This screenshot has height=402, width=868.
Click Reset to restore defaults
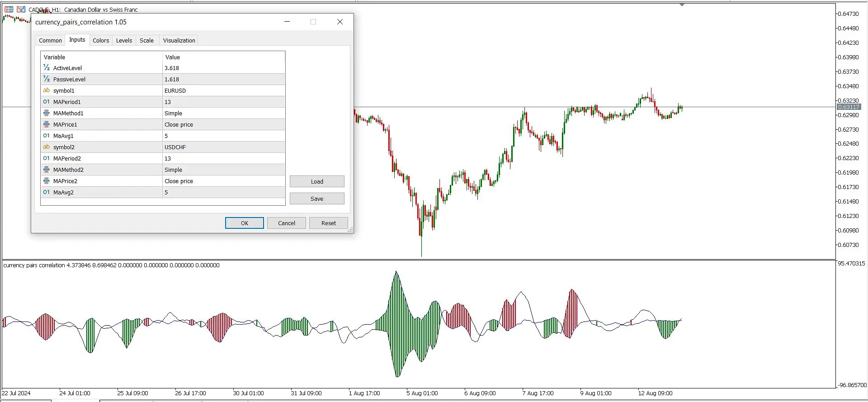(329, 223)
